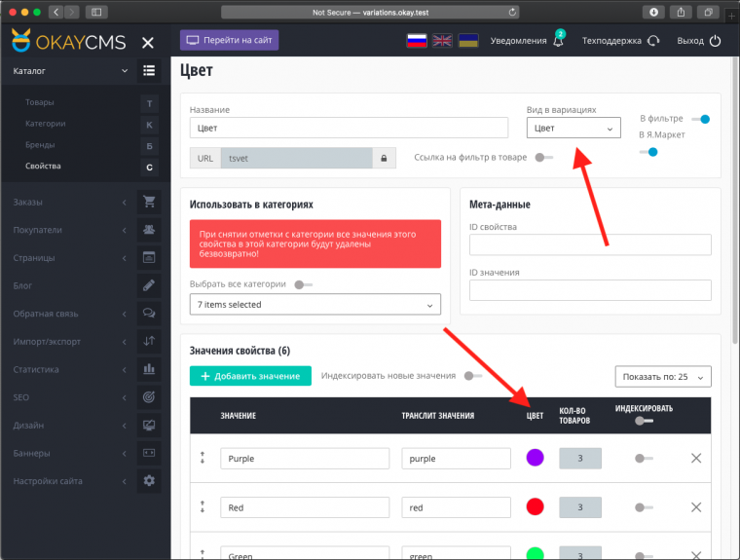Click the site settings gear icon
This screenshot has width=740, height=560.
149,481
